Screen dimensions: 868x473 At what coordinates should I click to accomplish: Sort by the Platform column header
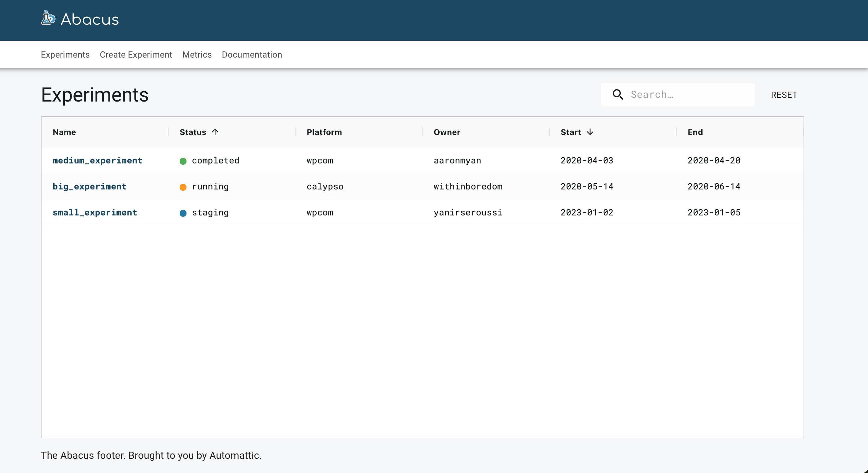(324, 132)
